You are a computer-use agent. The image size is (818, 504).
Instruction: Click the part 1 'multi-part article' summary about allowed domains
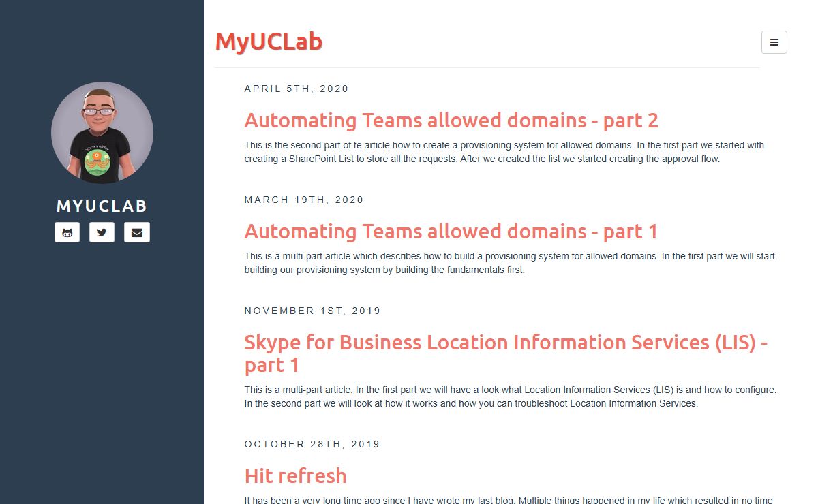click(x=510, y=263)
